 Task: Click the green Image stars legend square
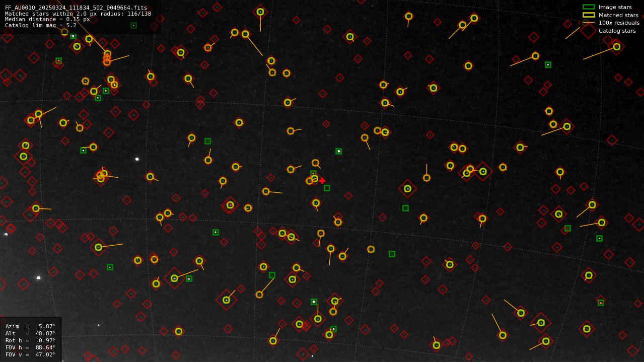click(589, 7)
